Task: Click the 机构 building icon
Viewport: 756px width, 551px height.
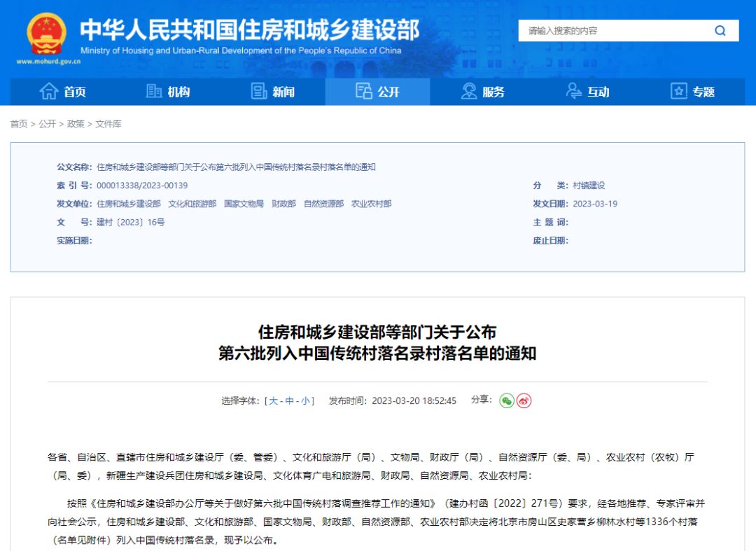Action: (x=154, y=92)
